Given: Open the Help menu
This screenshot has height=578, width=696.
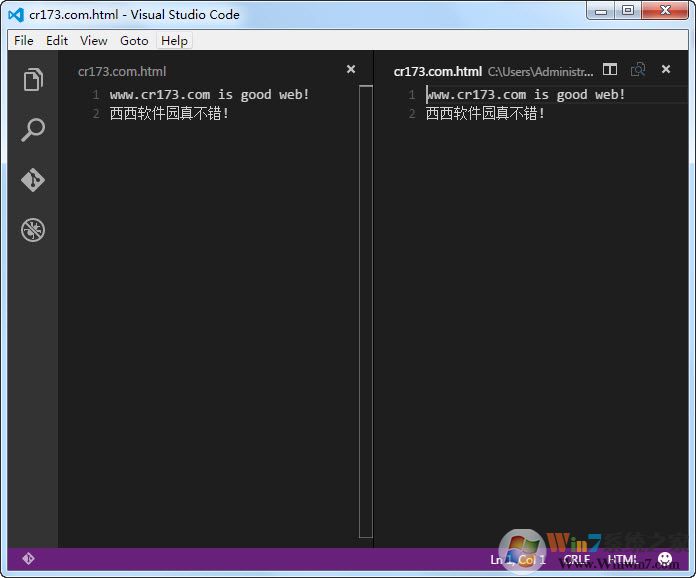Looking at the screenshot, I should [174, 41].
